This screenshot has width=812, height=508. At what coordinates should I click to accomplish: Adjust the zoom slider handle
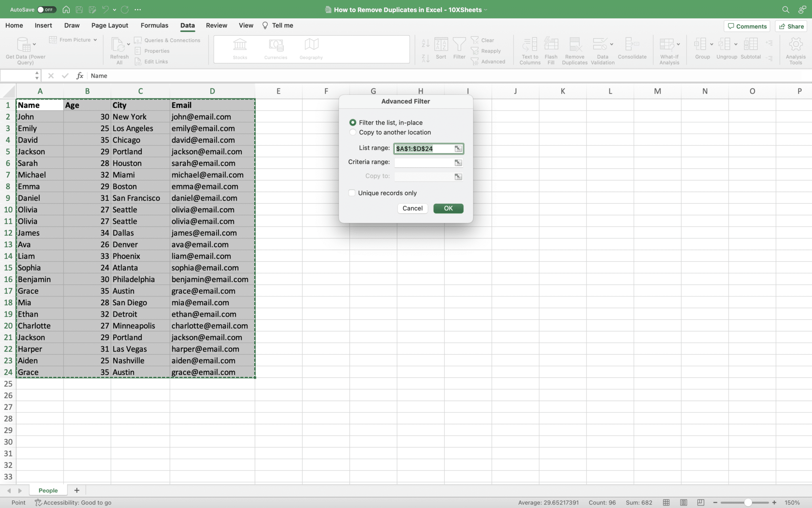coord(748,502)
